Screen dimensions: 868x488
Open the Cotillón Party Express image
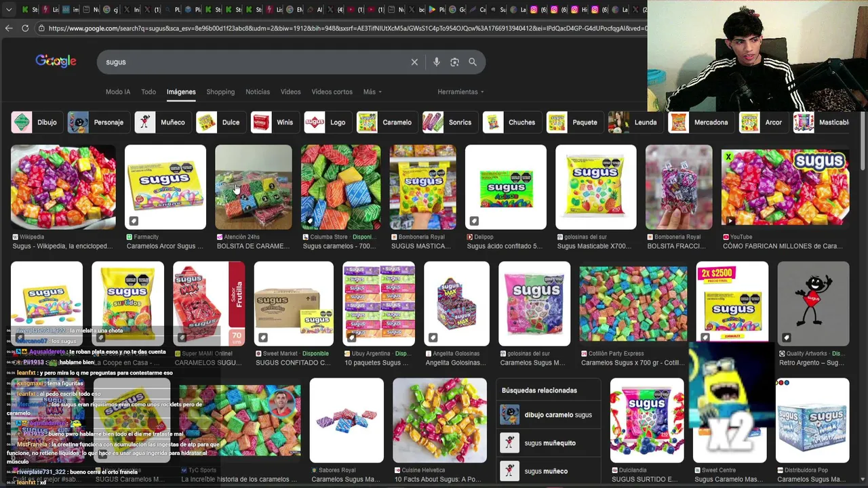click(x=633, y=304)
